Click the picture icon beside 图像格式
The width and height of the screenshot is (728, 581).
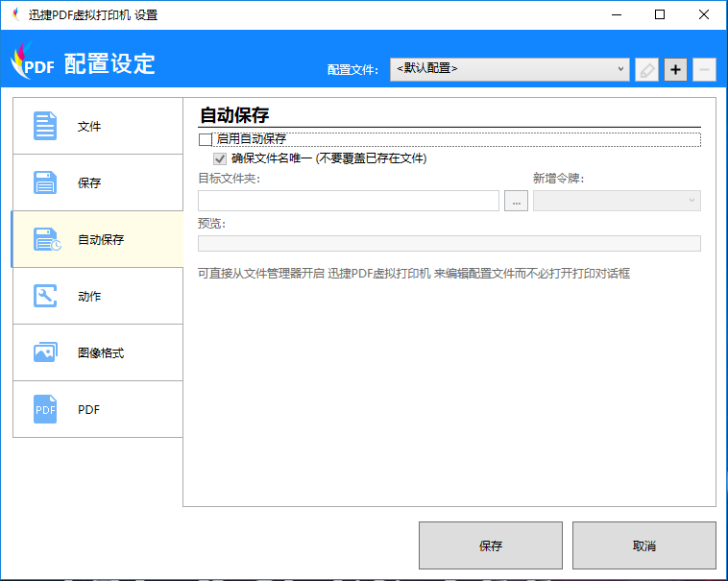pyautogui.click(x=45, y=352)
